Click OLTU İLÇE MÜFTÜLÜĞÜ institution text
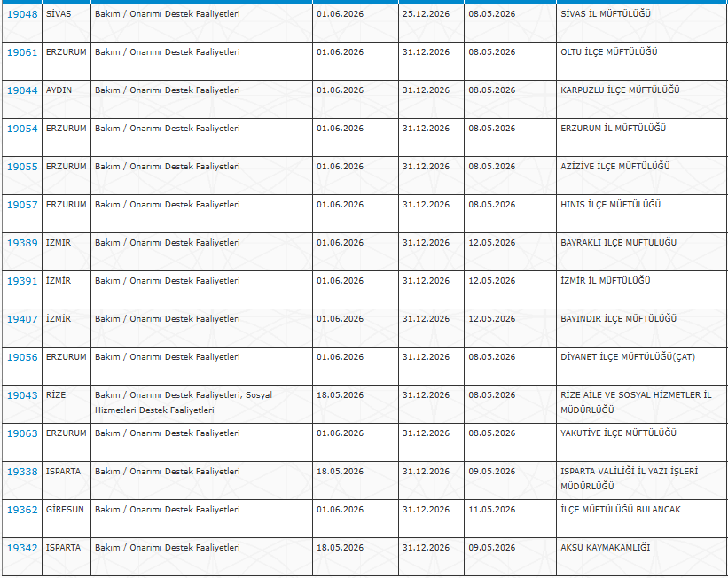The height and width of the screenshot is (578, 728). click(608, 52)
